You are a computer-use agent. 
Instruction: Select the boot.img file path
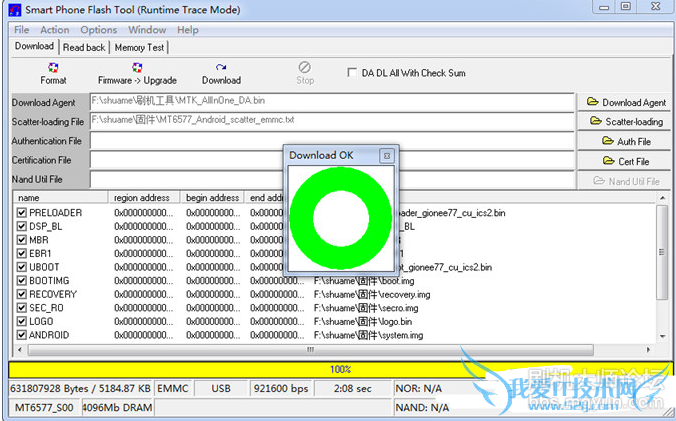(364, 281)
